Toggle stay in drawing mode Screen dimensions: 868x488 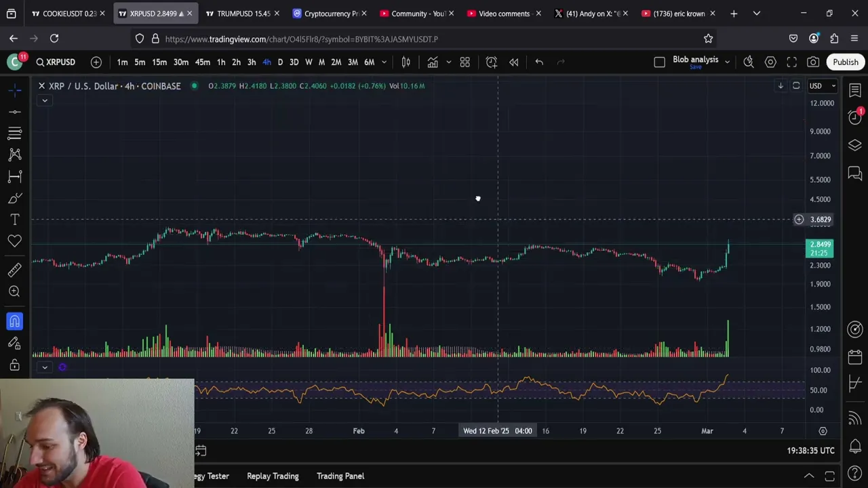pos(14,343)
